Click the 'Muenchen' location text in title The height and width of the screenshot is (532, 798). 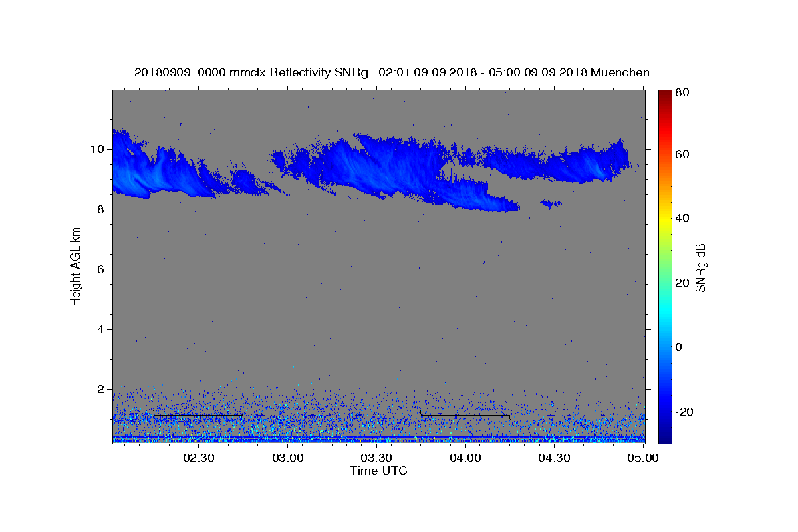620,72
